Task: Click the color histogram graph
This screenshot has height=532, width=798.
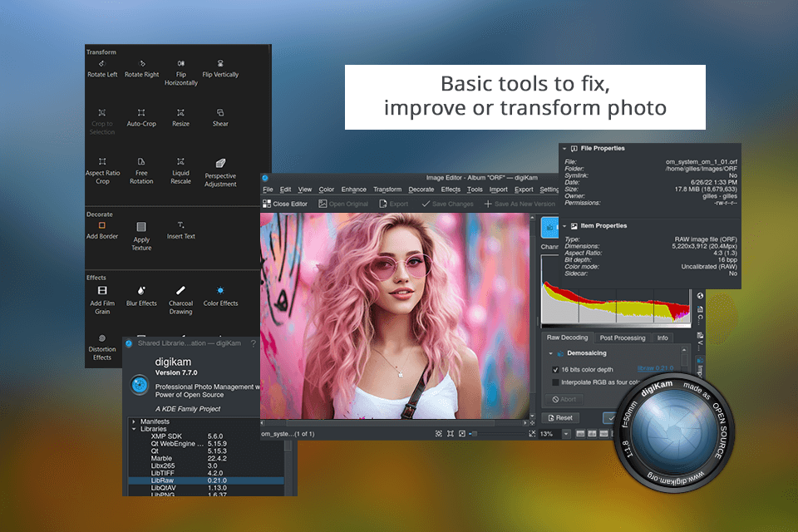Action: point(616,290)
